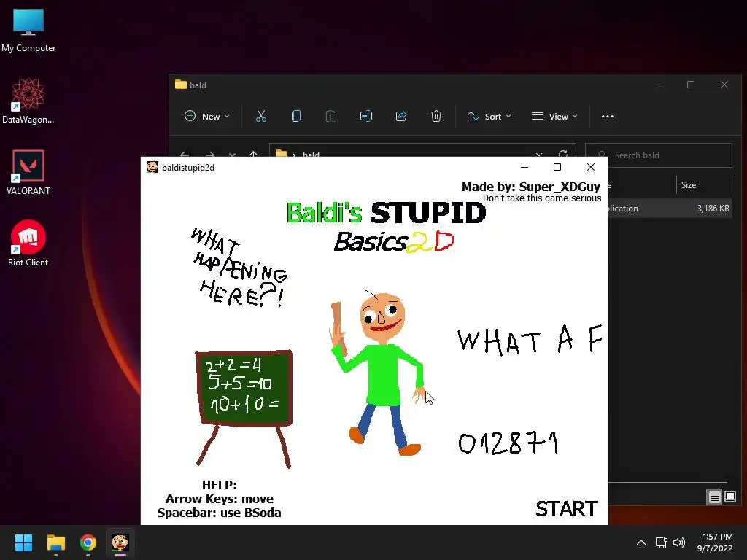The height and width of the screenshot is (560, 747).
Task: Open My Computer desktop icon
Action: (x=28, y=31)
